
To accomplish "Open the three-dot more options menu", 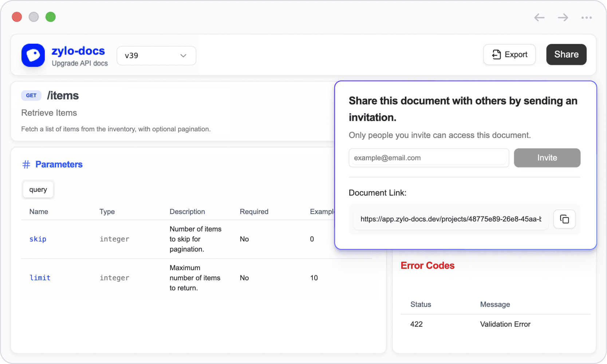I will point(586,17).
